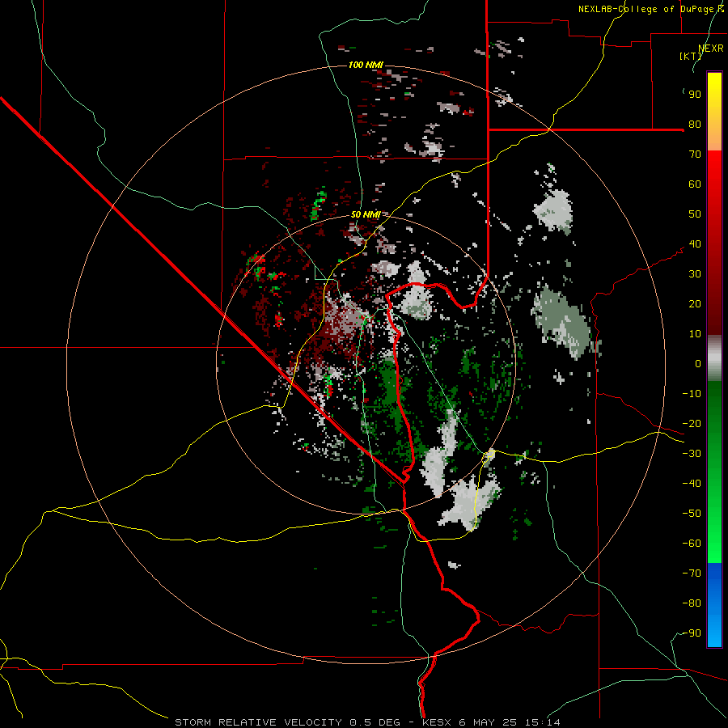728x728 pixels.
Task: Click the -90 label on the velocity scale
Action: [x=692, y=633]
